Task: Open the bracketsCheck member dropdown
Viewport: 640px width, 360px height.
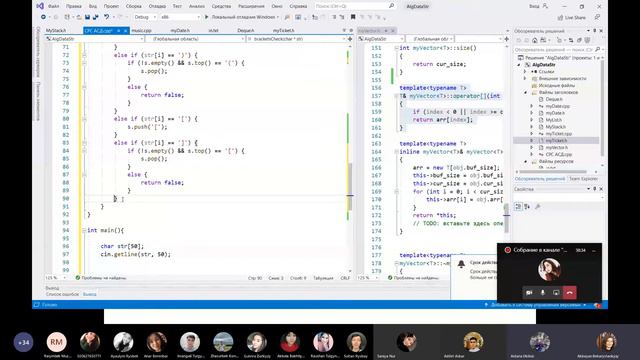Action: [296, 39]
